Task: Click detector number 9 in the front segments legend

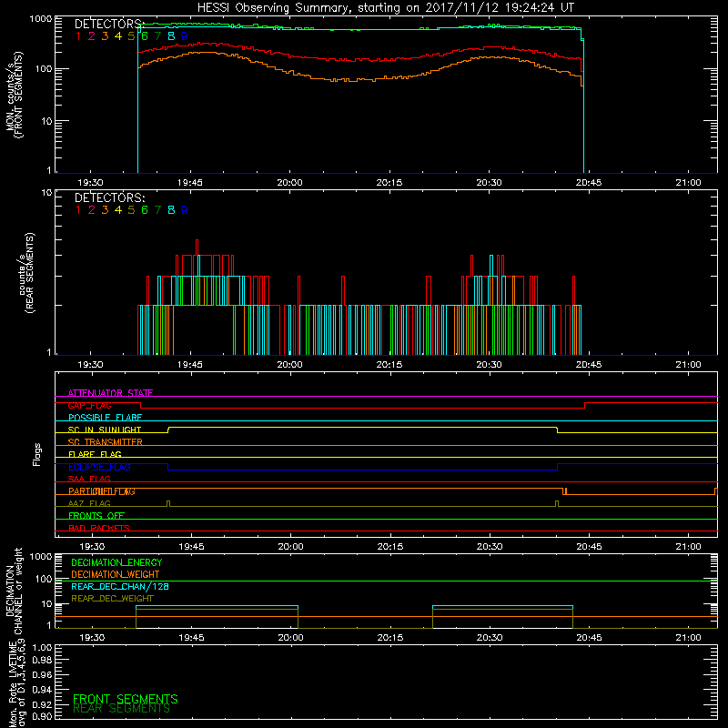Action: point(185,35)
